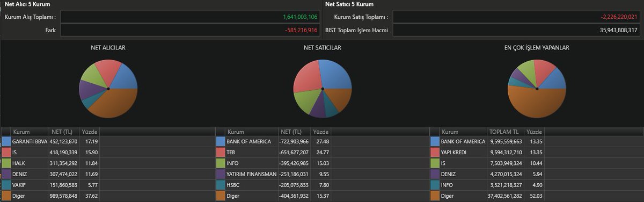Click the teal swatch beside VAKIF
Image resolution: width=644 pixels, height=202 pixels.
pyautogui.click(x=6, y=185)
